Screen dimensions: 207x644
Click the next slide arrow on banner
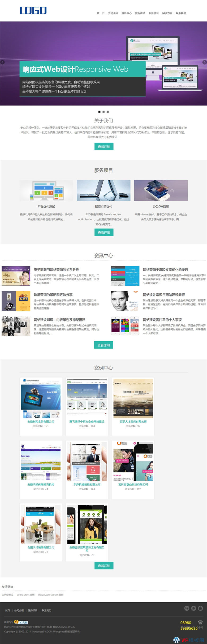pyautogui.click(x=204, y=62)
